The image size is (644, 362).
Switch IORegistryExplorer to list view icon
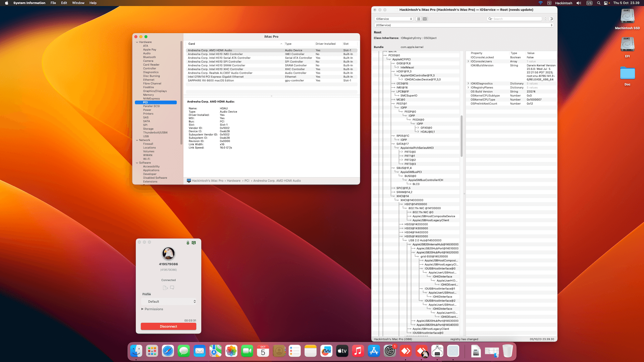(x=419, y=19)
